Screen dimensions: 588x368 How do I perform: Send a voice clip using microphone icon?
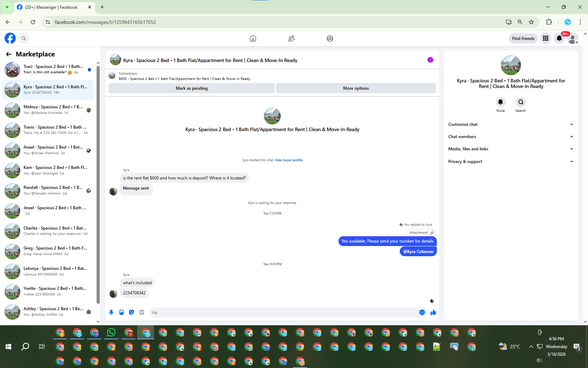tap(111, 312)
